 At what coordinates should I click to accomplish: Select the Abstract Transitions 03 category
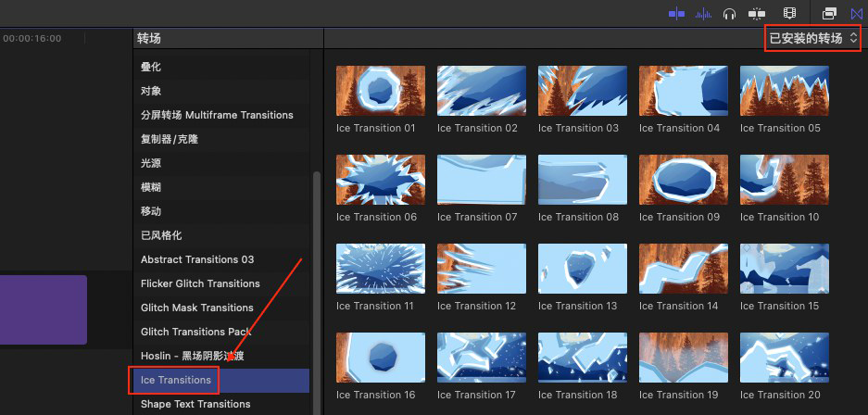197,259
